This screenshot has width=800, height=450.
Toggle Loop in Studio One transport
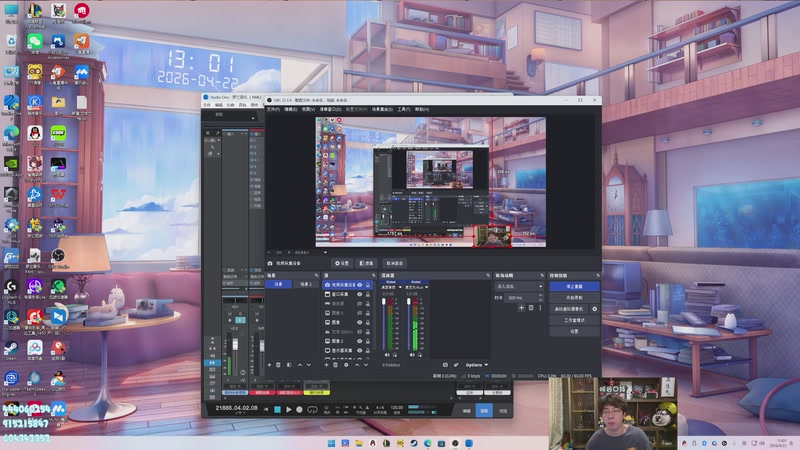tap(312, 409)
